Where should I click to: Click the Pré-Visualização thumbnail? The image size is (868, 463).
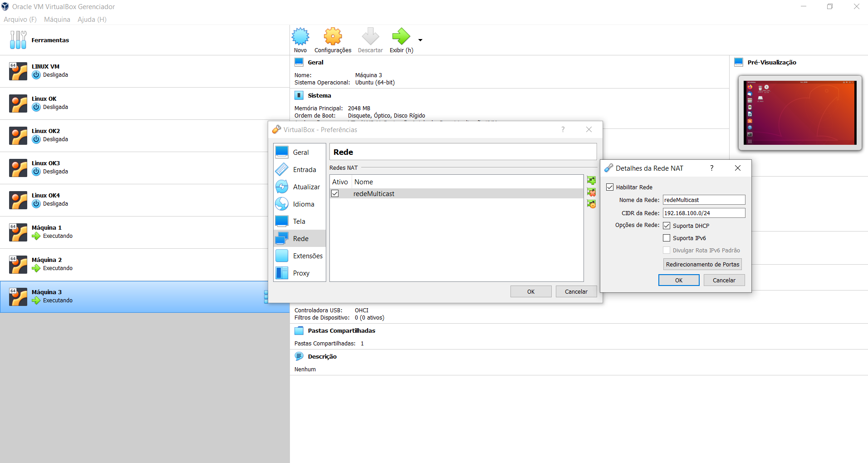tap(800, 113)
